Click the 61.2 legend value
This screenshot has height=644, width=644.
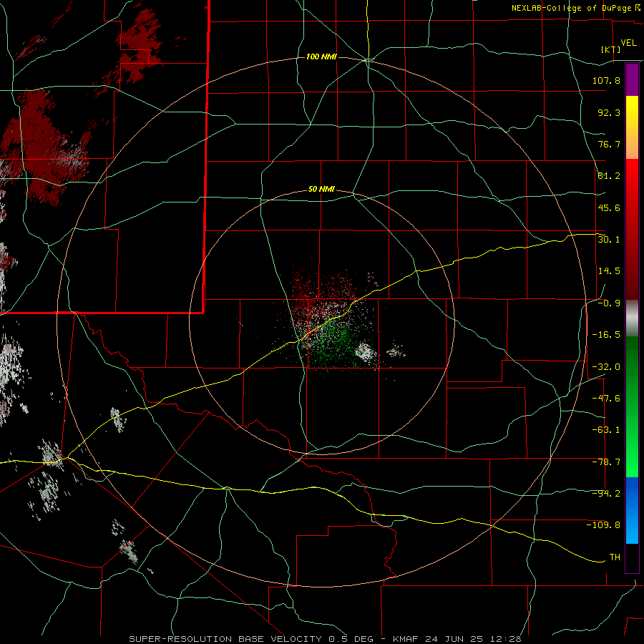[609, 176]
